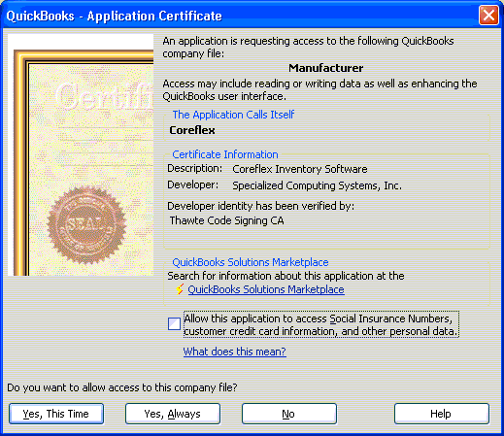
Task: Deny access with the No button
Action: 289,414
